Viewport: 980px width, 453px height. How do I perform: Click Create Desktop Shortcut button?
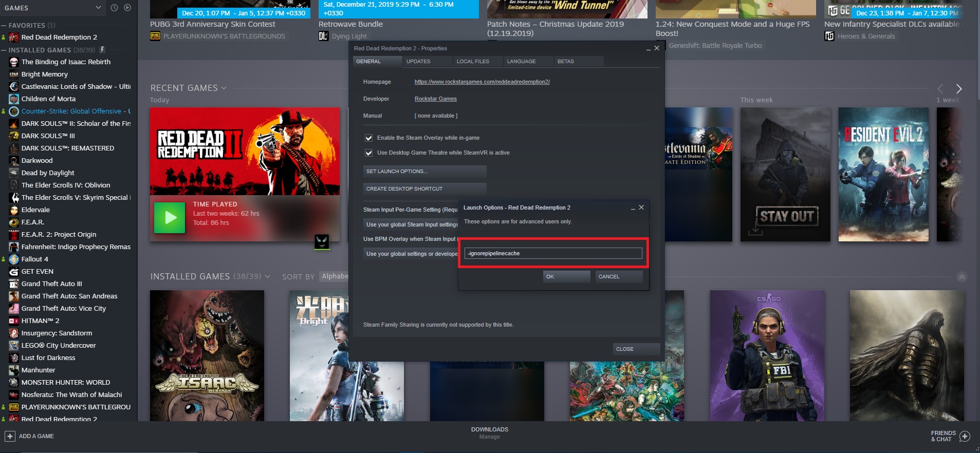[x=424, y=188]
